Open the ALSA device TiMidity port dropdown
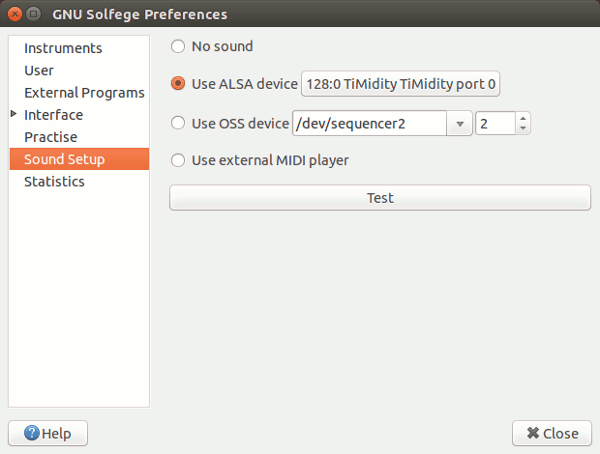This screenshot has width=600, height=454. point(400,84)
